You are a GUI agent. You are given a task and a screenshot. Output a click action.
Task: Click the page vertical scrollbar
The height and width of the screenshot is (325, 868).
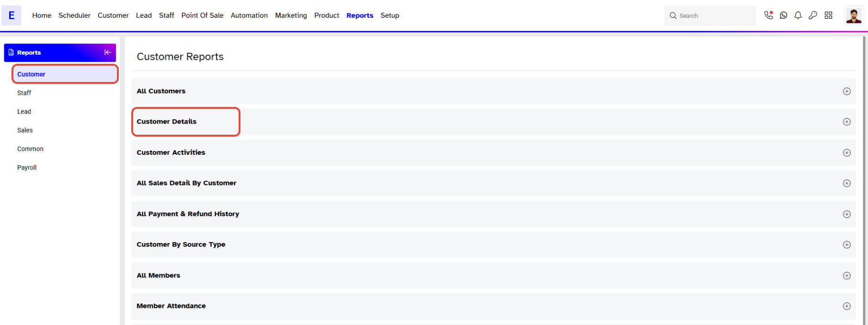click(864, 181)
